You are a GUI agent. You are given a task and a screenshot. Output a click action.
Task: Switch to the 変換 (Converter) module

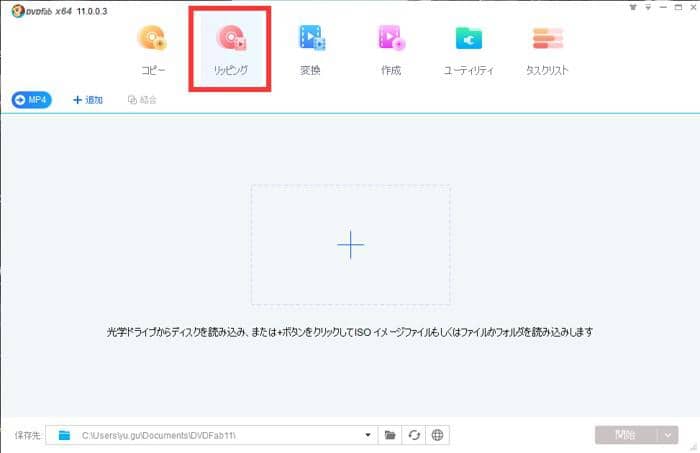point(311,50)
